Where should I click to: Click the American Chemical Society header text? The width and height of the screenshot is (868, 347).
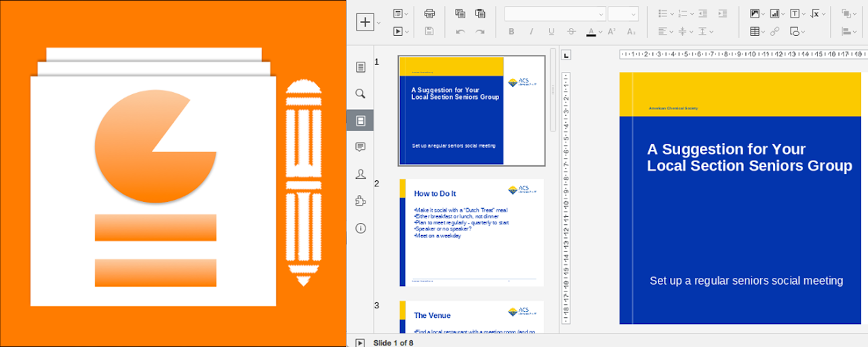point(673,108)
